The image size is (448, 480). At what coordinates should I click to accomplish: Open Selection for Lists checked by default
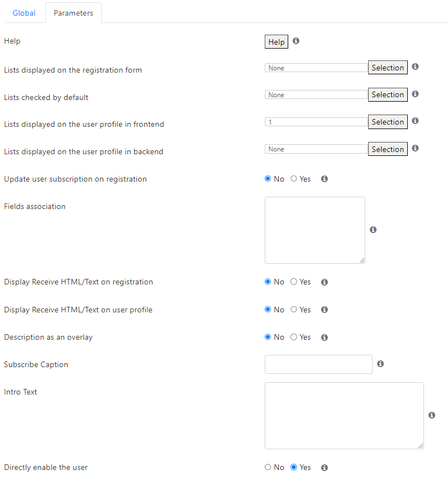click(x=388, y=94)
